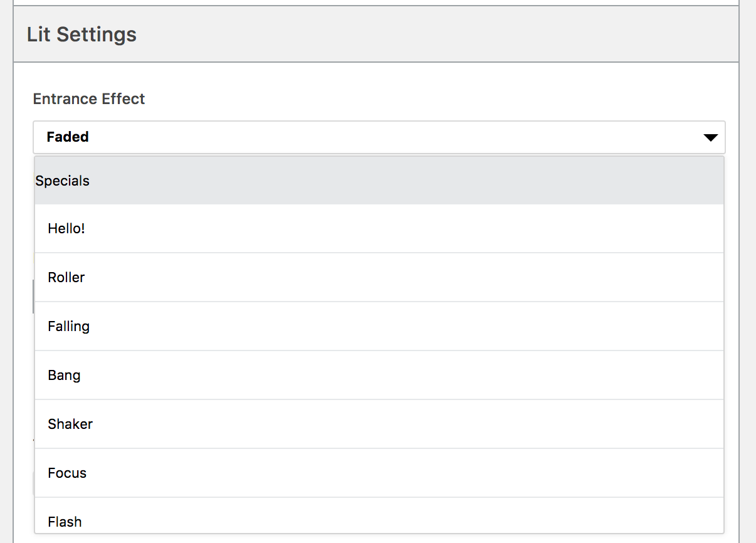Select Bang in the dropdown list
The height and width of the screenshot is (543, 756).
(379, 376)
